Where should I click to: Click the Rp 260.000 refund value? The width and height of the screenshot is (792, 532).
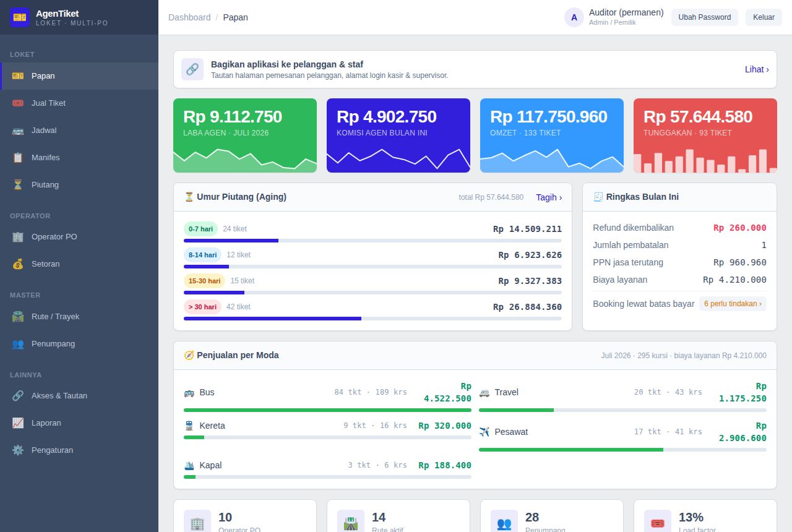point(740,228)
